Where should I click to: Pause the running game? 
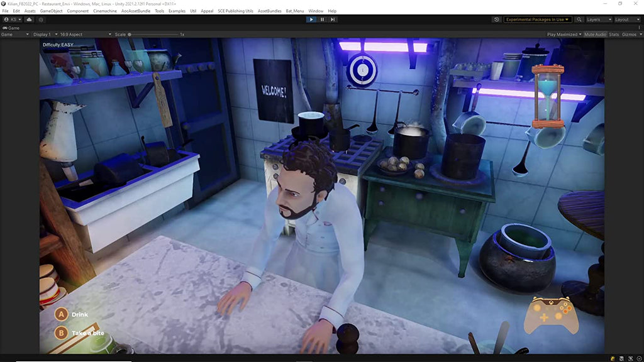[x=322, y=19]
